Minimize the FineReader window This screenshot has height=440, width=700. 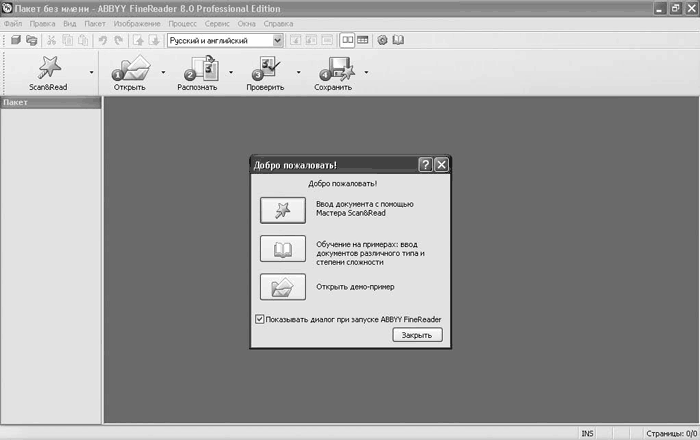660,8
